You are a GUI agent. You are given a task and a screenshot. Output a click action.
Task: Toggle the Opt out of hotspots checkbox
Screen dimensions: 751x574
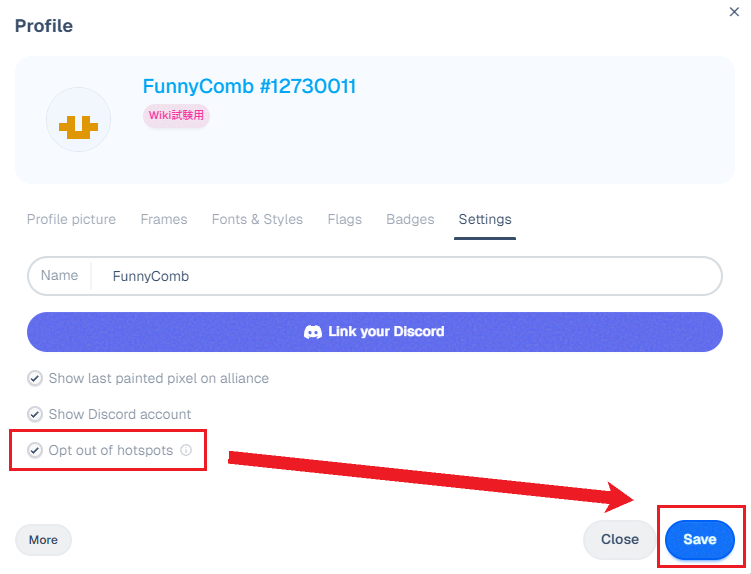34,450
